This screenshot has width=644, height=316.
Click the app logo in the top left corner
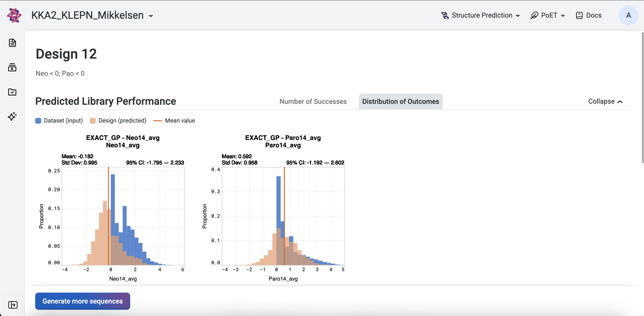pos(14,15)
